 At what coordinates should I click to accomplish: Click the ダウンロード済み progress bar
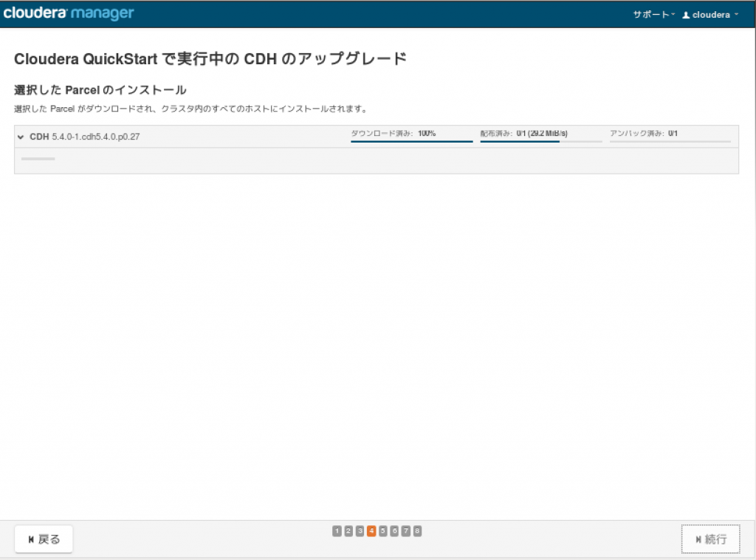pyautogui.click(x=411, y=141)
